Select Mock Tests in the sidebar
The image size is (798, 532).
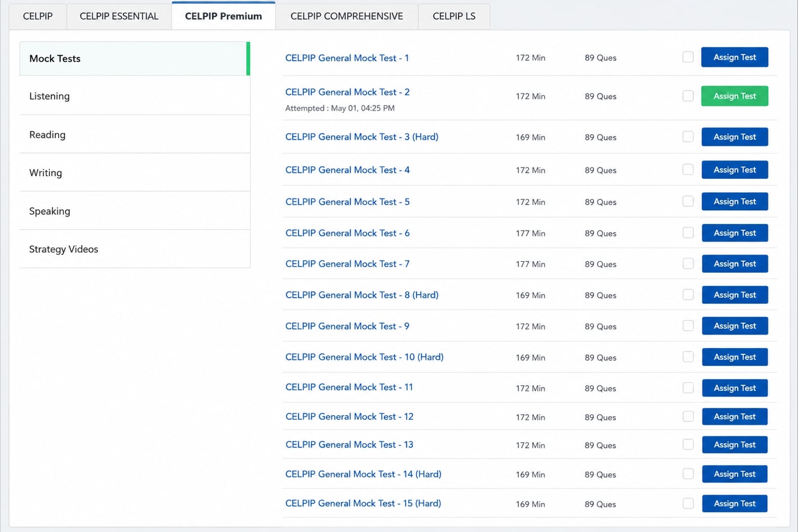(135, 59)
